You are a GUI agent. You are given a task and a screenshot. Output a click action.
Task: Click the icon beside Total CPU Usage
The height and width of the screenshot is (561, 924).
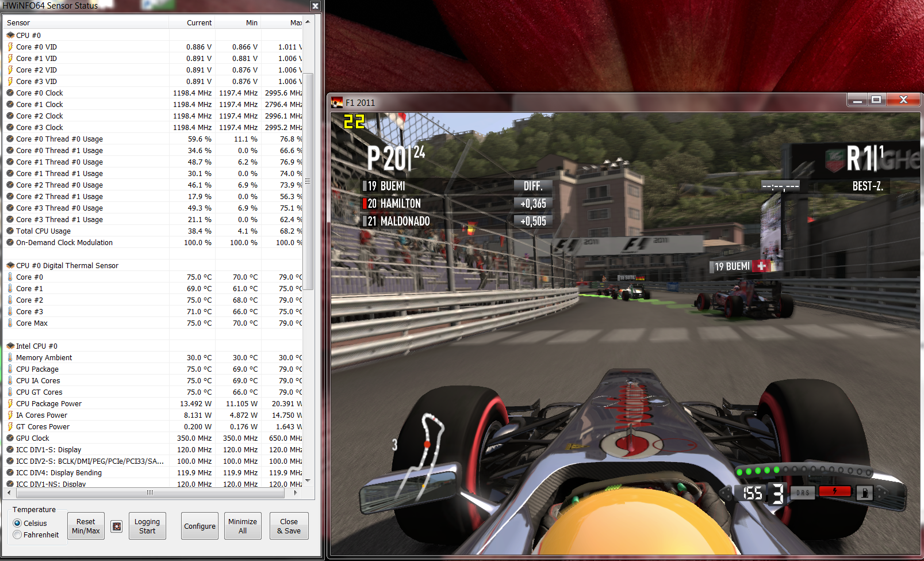coord(10,231)
